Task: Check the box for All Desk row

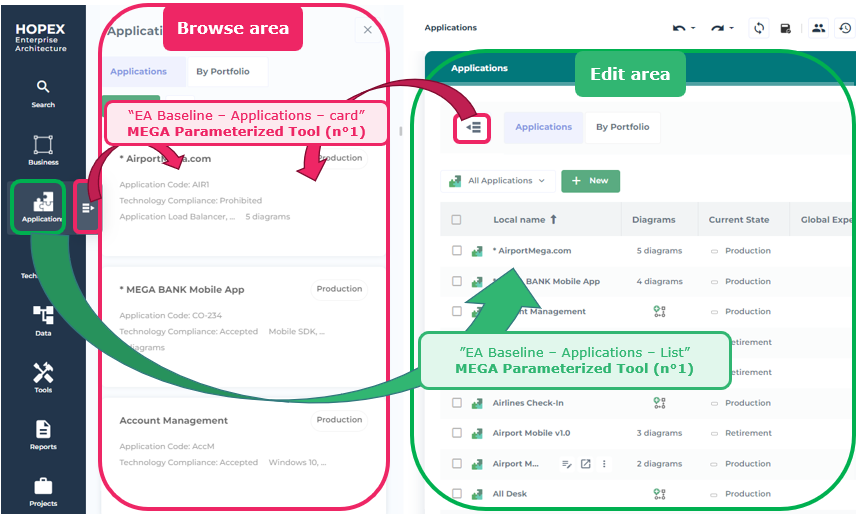Action: 457,494
